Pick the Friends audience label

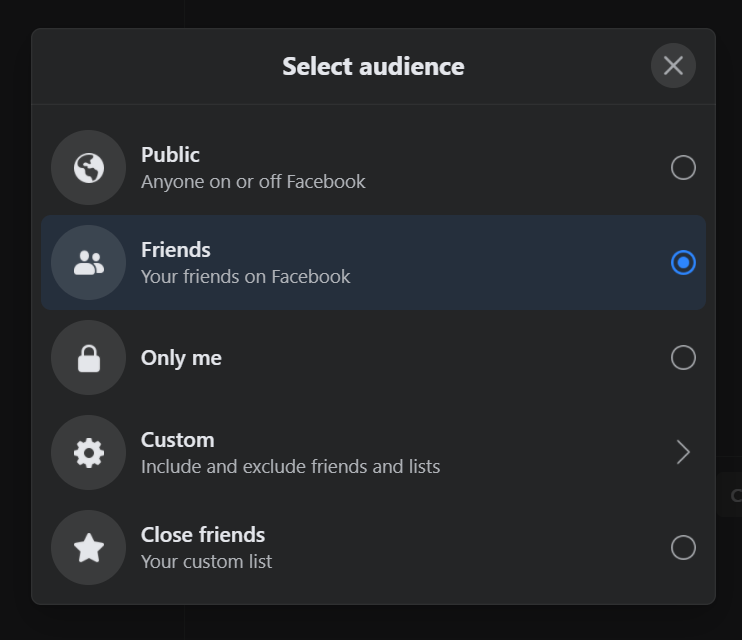(x=176, y=250)
